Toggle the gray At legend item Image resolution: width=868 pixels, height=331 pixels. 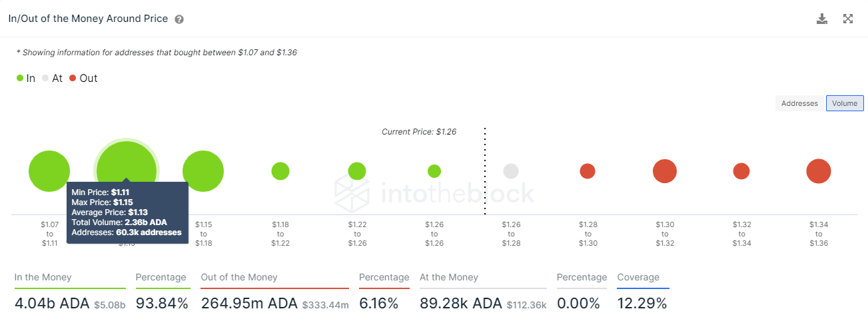52,78
